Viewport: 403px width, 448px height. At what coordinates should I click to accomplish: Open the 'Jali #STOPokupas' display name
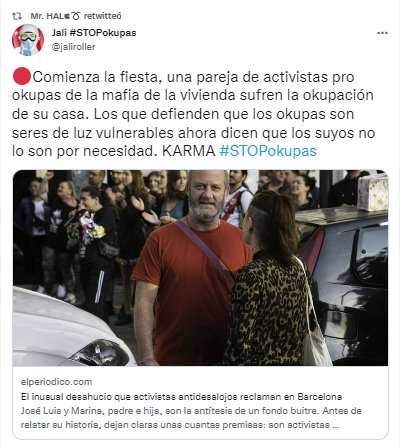(x=94, y=33)
